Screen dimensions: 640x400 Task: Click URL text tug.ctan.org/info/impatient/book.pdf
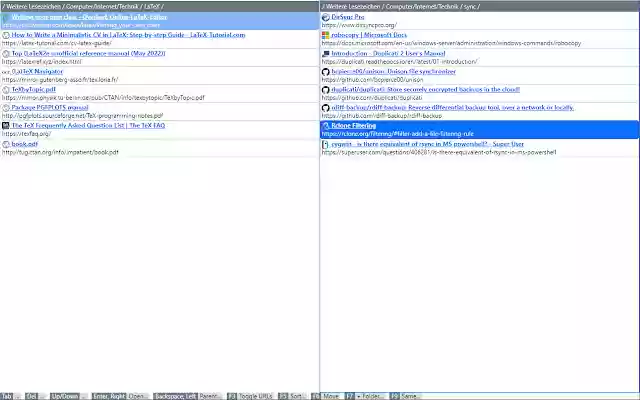60,152
